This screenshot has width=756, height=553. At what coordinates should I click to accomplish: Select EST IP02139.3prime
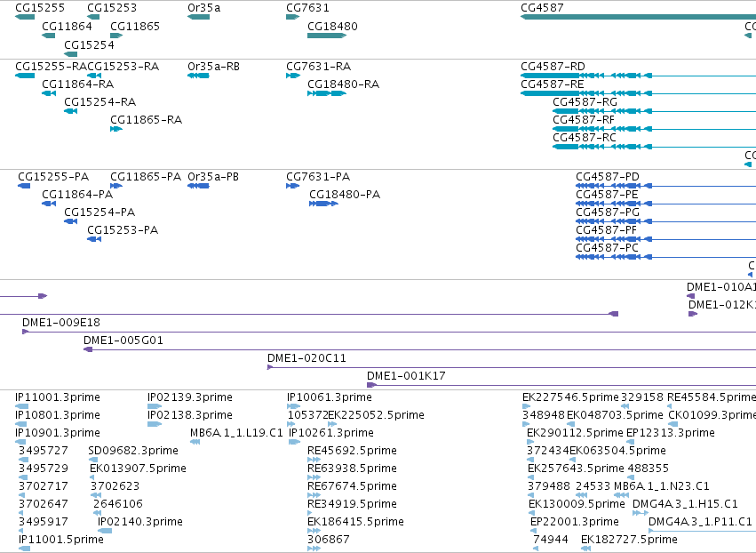(155, 406)
